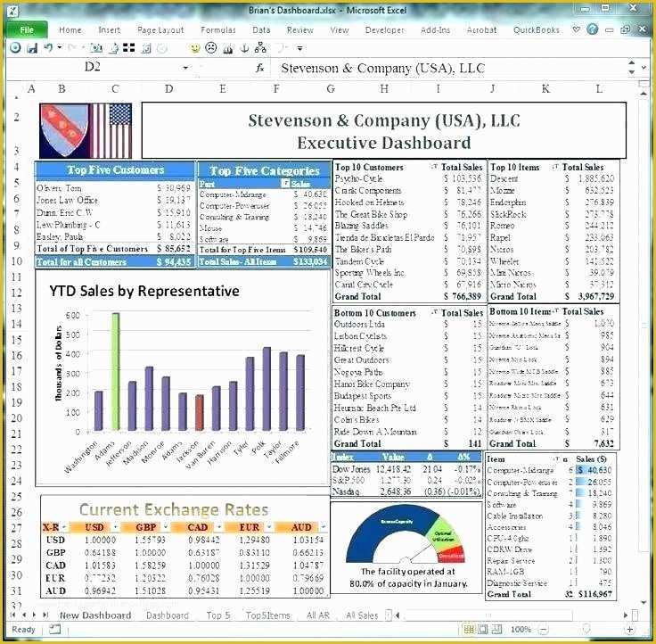Open the Name Box dropdown arrow
Viewport: 656px width, 644px height.
coord(184,68)
